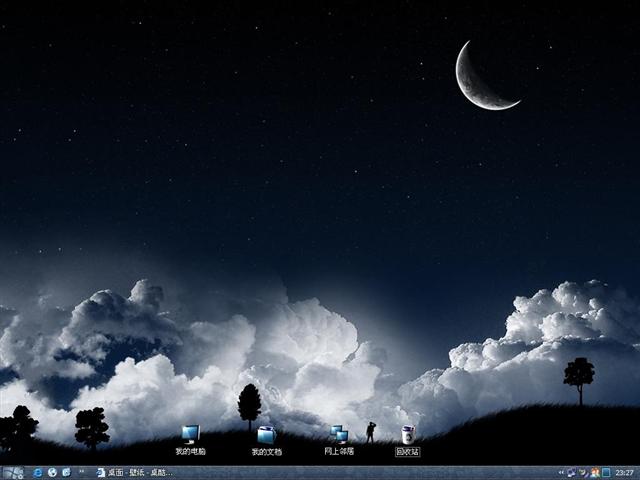Launch Internet Explorer from quick launch
Viewport: 640px width, 480px height.
38,472
